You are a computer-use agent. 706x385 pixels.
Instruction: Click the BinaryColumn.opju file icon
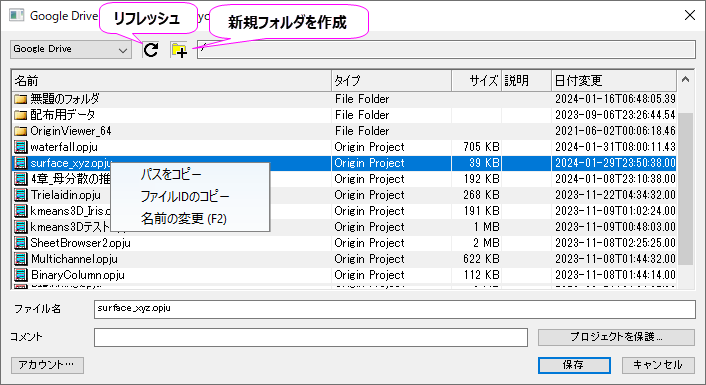[21, 275]
